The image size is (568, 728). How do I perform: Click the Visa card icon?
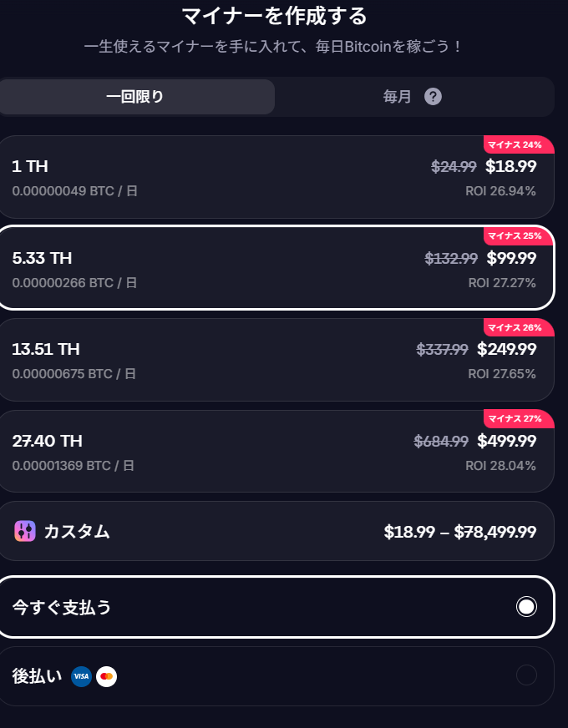click(81, 676)
